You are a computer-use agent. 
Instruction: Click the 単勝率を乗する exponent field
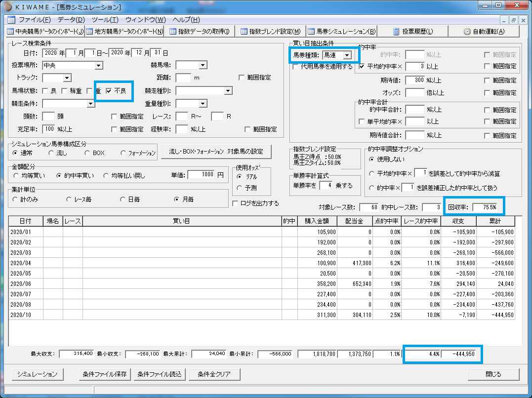coord(326,186)
